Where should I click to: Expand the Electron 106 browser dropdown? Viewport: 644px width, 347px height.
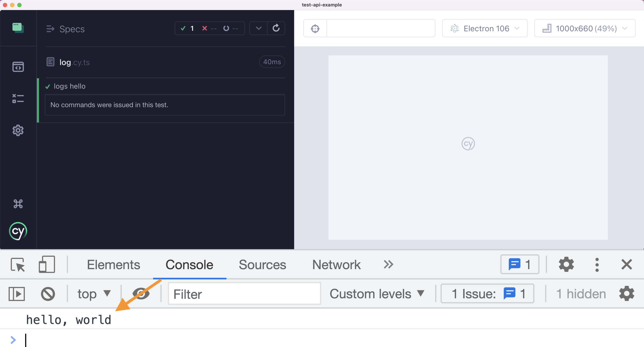click(485, 28)
